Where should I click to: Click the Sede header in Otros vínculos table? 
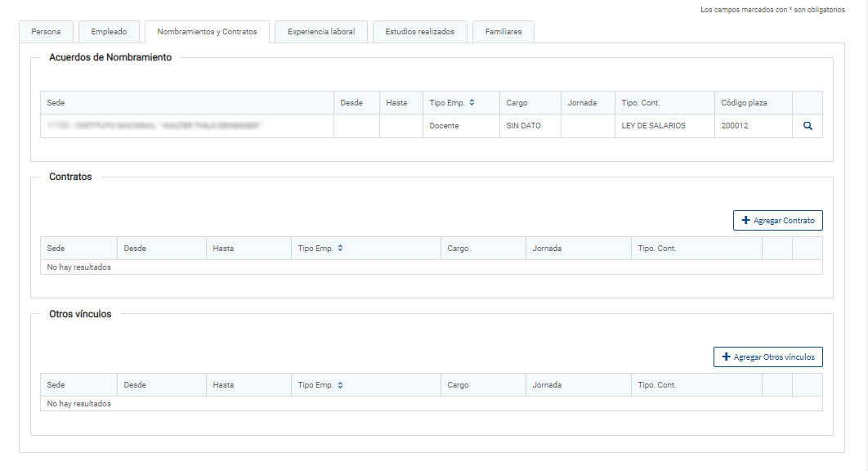pyautogui.click(x=56, y=385)
